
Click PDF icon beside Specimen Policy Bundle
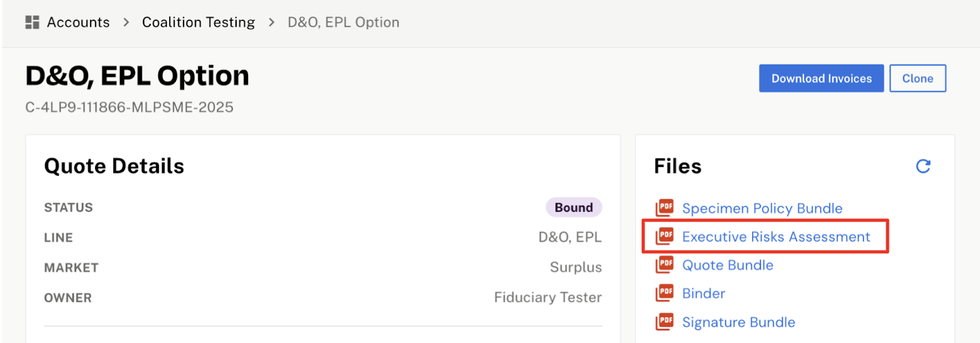coord(665,208)
